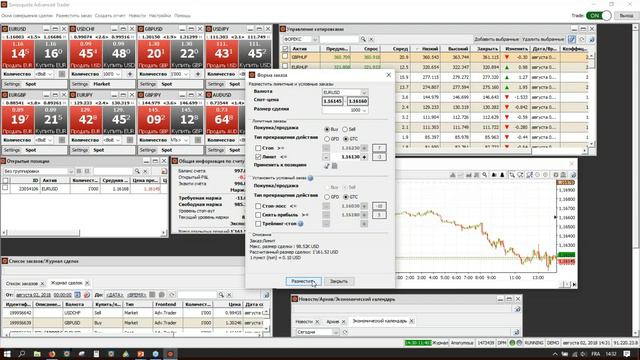The image size is (640, 360).
Task: Enable the Трейлинг-стоп checkbox
Action: pos(258,224)
